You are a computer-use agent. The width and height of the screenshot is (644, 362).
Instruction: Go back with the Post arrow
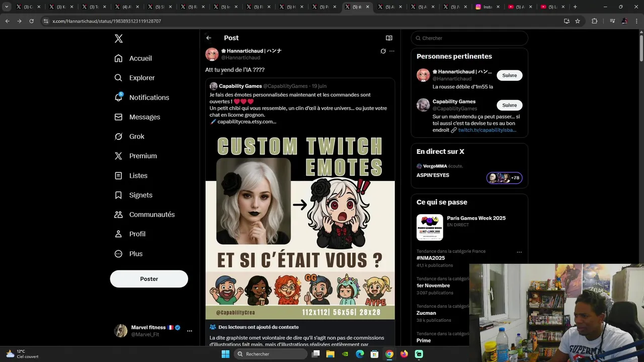click(x=209, y=38)
